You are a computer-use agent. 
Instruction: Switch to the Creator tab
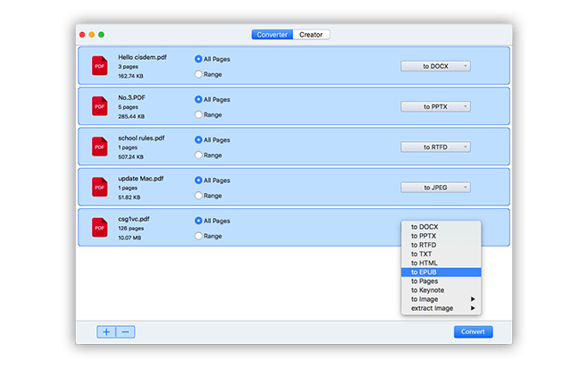311,35
